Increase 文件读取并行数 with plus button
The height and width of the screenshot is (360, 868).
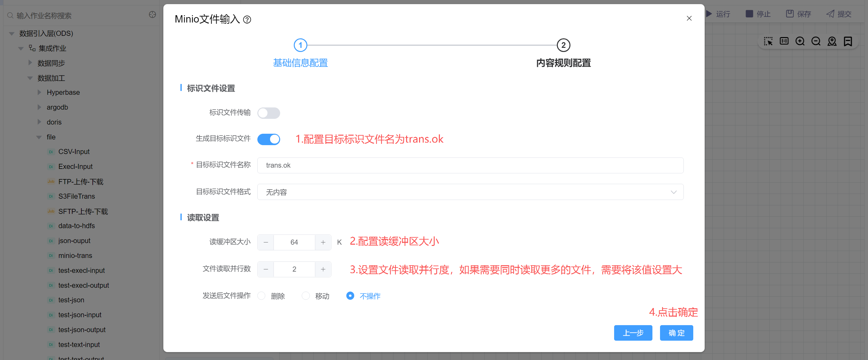click(x=323, y=269)
